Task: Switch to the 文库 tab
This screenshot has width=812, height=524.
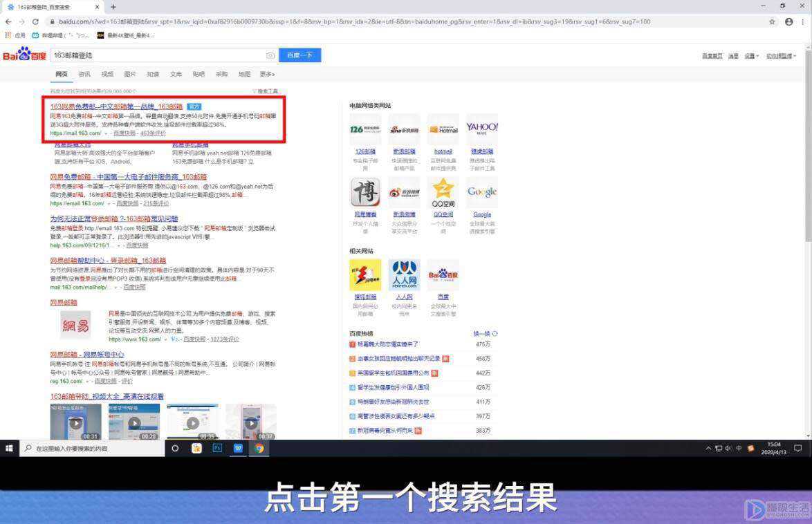Action: pos(176,74)
